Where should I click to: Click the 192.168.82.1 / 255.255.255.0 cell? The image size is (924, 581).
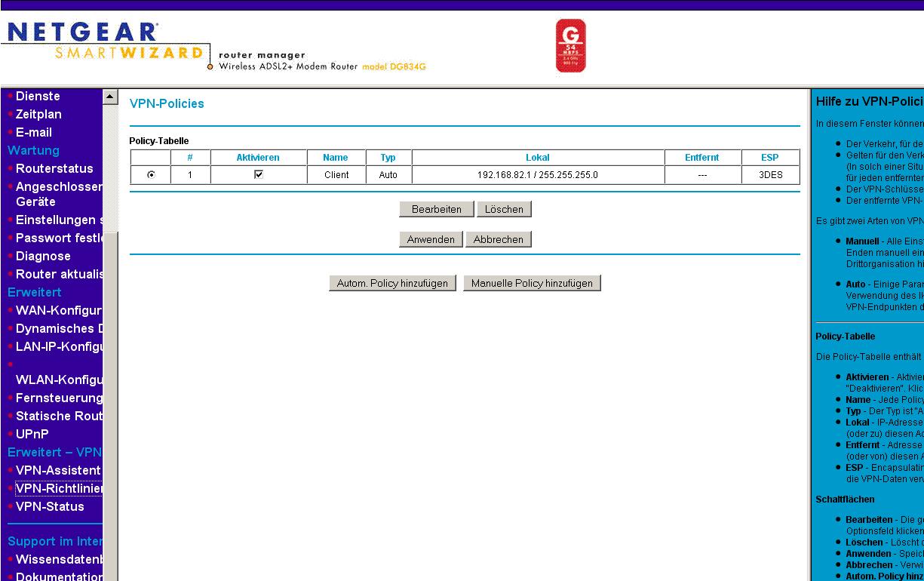(x=538, y=175)
